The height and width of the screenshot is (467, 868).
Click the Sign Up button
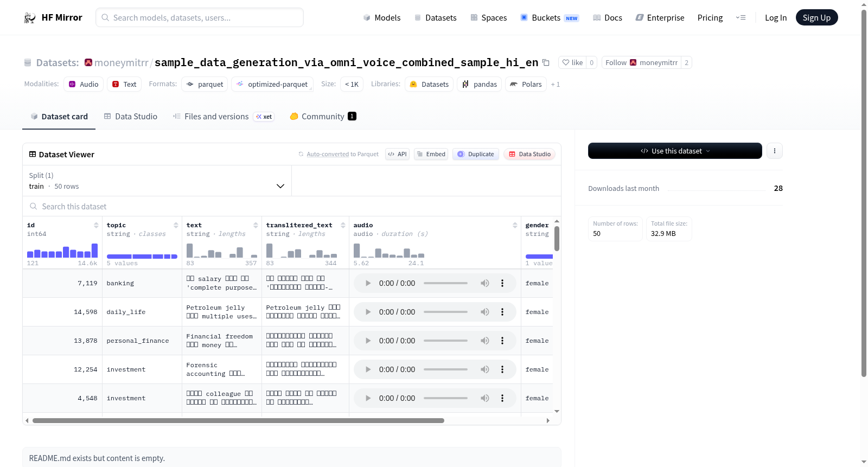[816, 18]
